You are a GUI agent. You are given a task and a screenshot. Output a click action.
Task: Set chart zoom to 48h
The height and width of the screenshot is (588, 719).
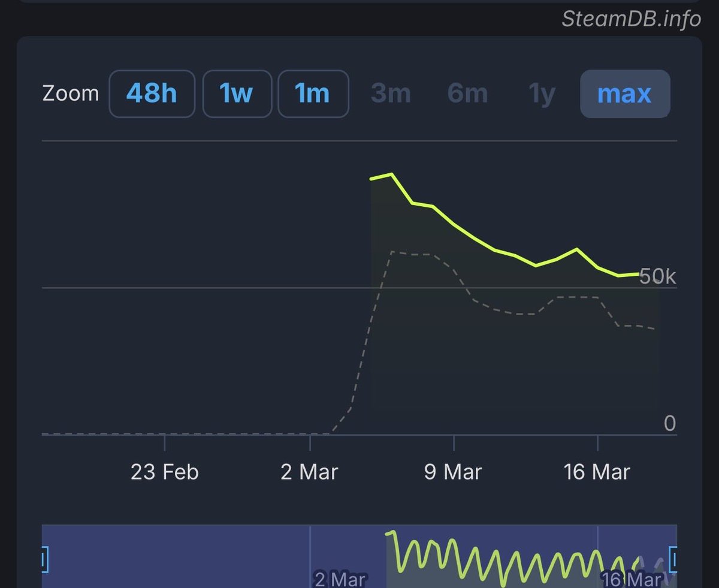pos(152,94)
